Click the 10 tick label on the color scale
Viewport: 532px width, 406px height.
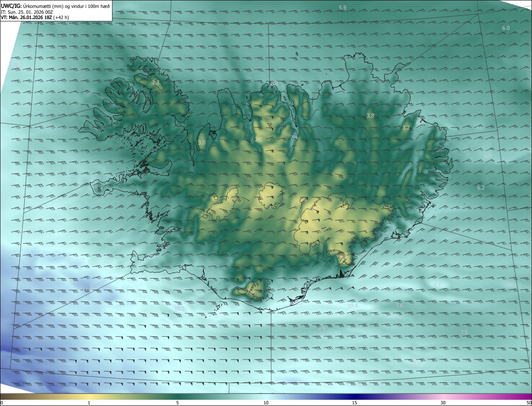(x=266, y=403)
